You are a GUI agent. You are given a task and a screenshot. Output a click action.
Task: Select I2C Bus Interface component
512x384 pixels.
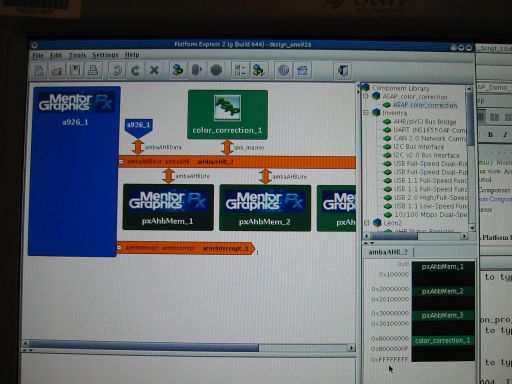pyautogui.click(x=418, y=147)
